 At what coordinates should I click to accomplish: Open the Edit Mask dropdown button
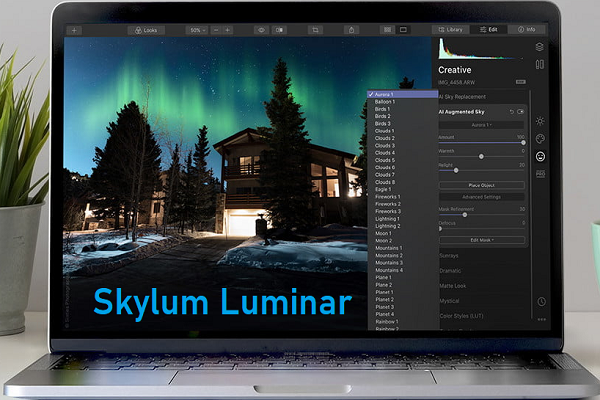tap(482, 240)
